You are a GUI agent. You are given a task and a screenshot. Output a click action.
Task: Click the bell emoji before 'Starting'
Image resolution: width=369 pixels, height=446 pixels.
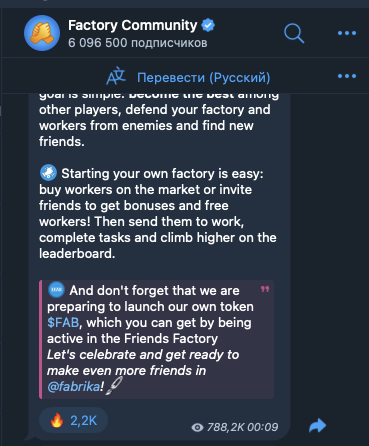[x=48, y=173]
